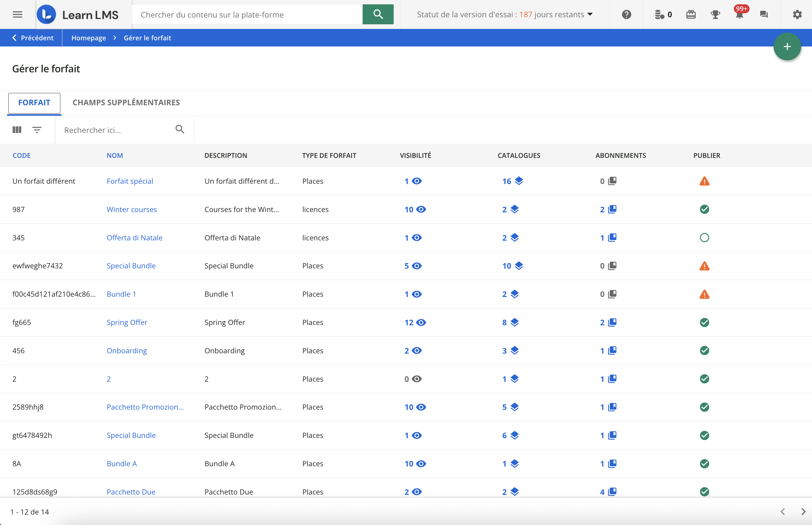This screenshot has height=525, width=812.
Task: Toggle publish status for Bundle A
Action: click(704, 464)
